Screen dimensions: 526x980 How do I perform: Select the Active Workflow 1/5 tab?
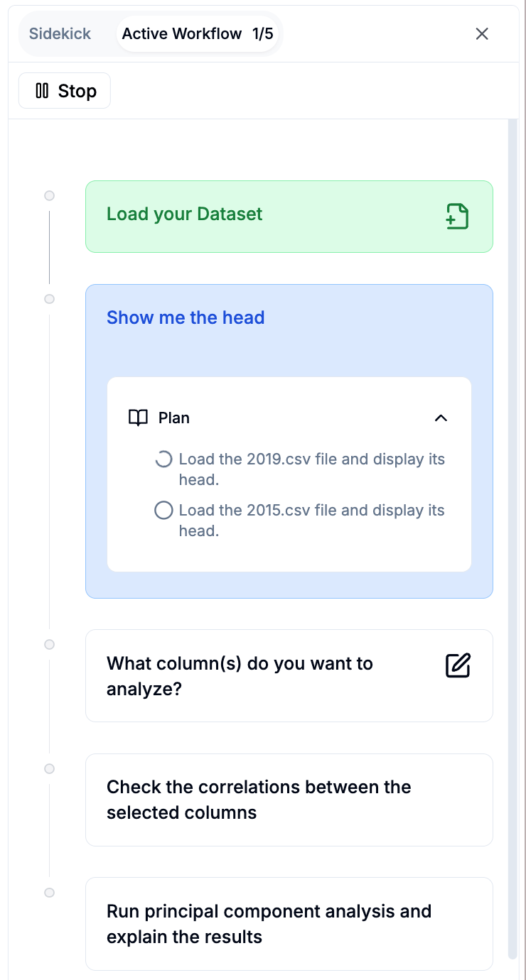(x=198, y=34)
